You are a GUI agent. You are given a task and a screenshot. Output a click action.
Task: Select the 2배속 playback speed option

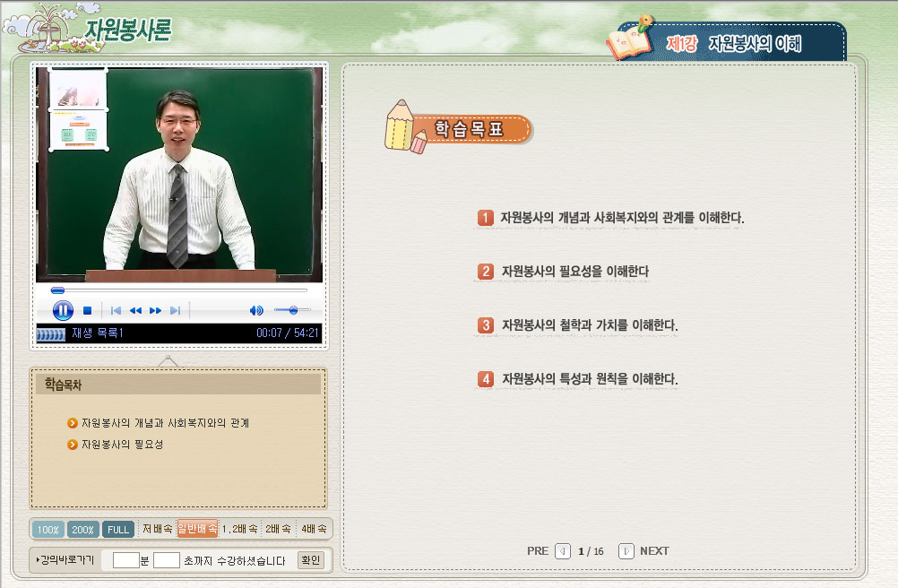[276, 529]
